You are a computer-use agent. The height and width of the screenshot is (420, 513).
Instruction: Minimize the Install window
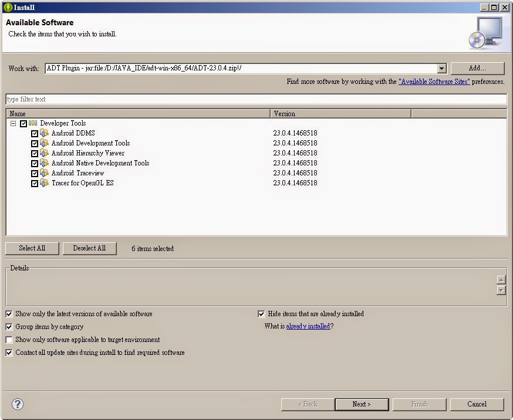(485, 7)
